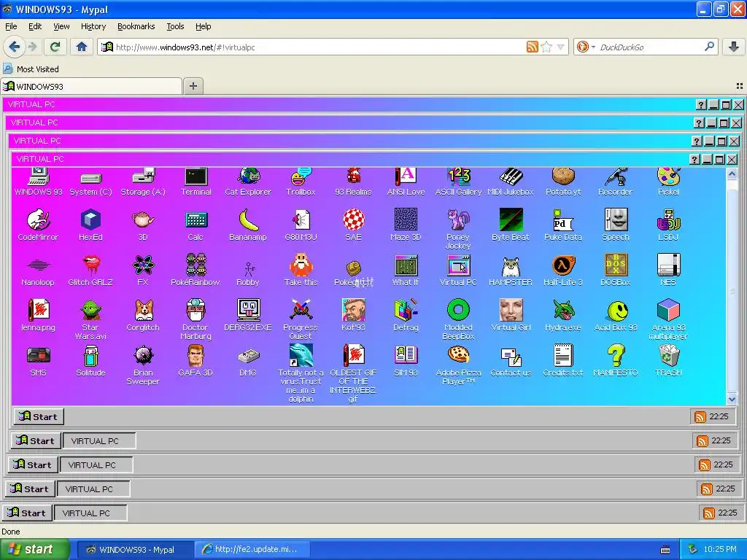The image size is (747, 560).
Task: Open the View menu
Action: [61, 26]
